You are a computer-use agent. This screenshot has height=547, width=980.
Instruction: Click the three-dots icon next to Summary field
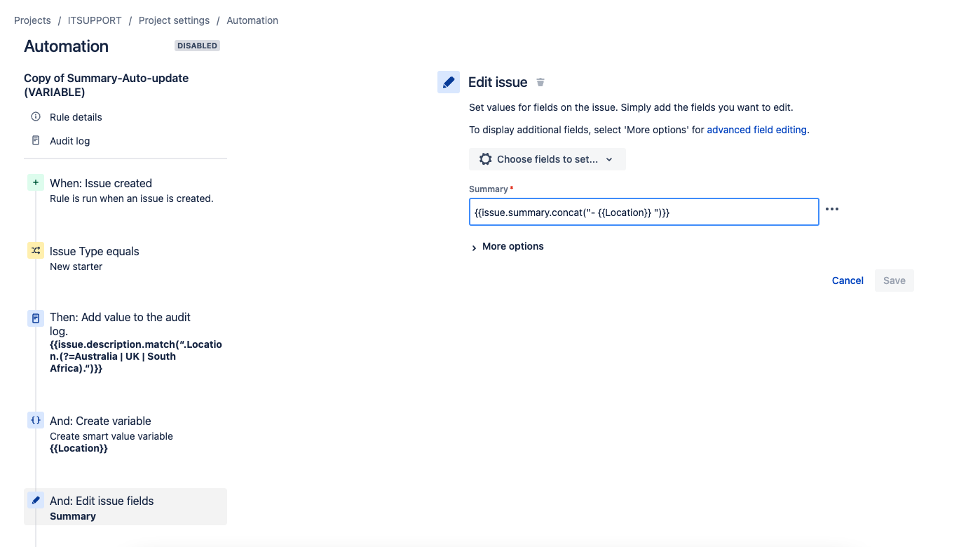[x=832, y=209]
